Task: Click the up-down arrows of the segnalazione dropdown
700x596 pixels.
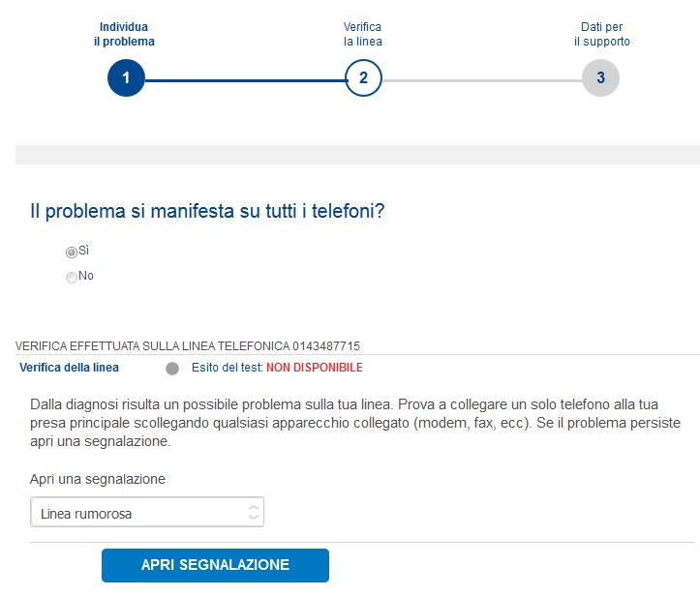Action: click(254, 513)
